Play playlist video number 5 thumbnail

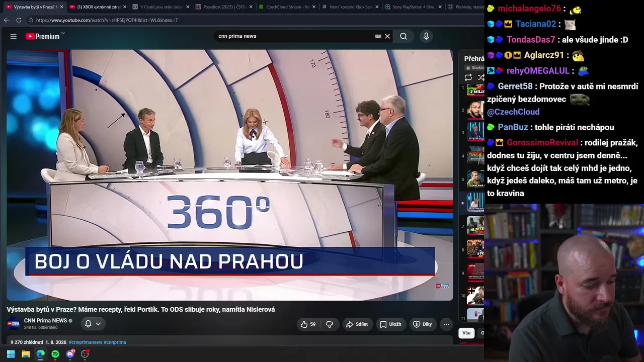(x=475, y=179)
